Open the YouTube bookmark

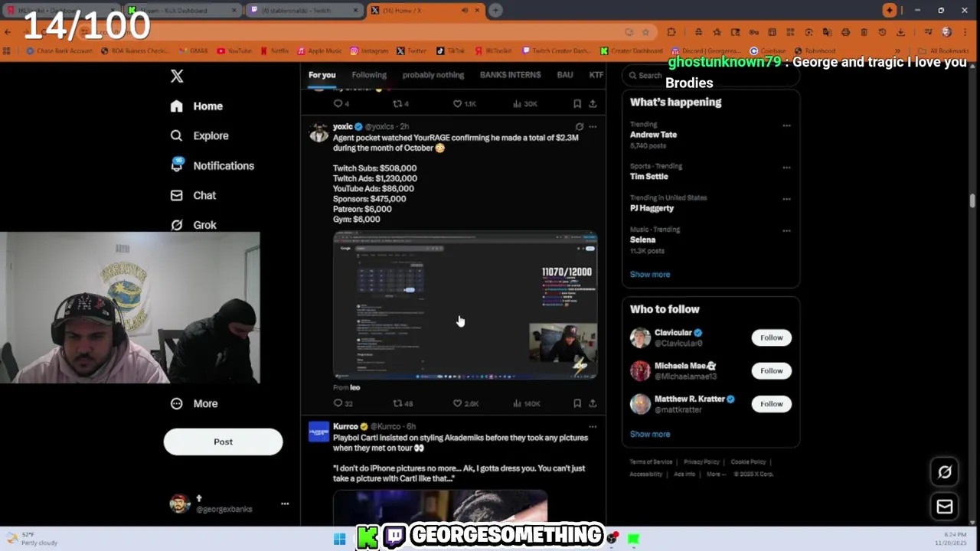234,51
